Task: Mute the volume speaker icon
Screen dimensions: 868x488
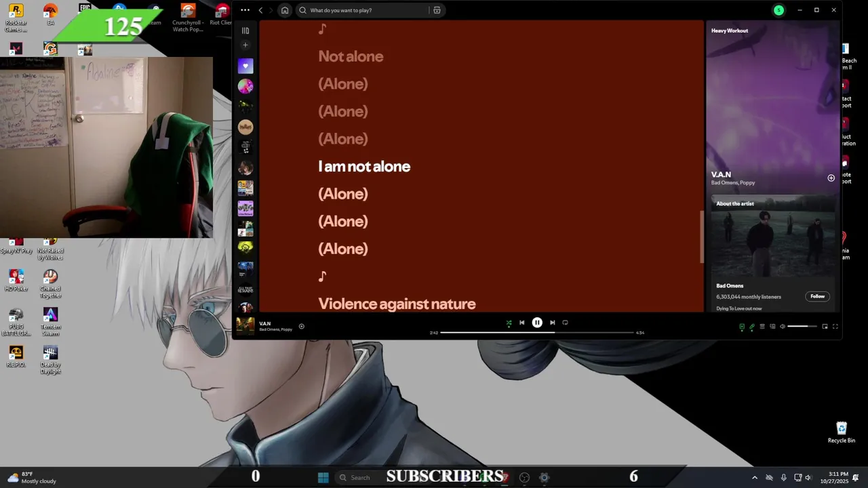Action: click(x=783, y=327)
